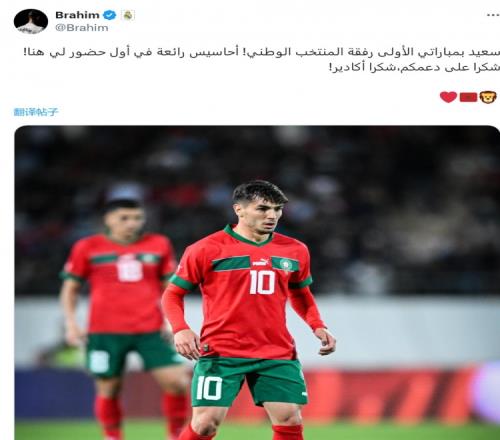The height and width of the screenshot is (440, 500).
Task: Click the second line of Arabic tweet text
Action: (414, 68)
